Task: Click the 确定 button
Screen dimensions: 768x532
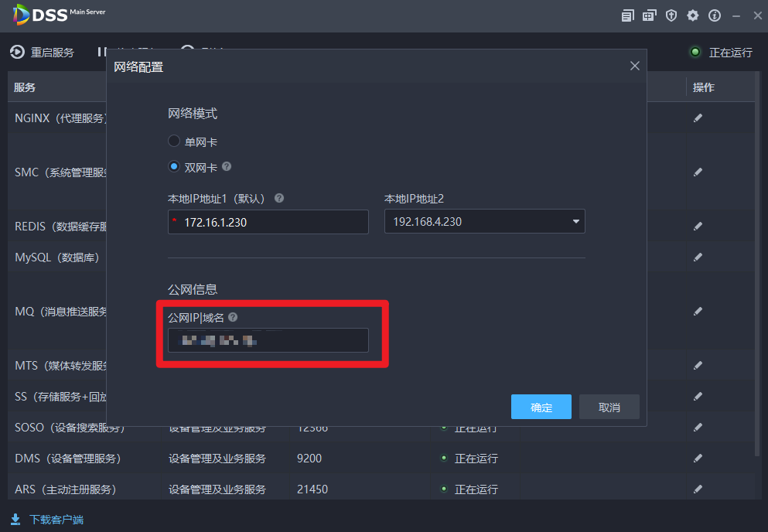Action: click(x=541, y=407)
